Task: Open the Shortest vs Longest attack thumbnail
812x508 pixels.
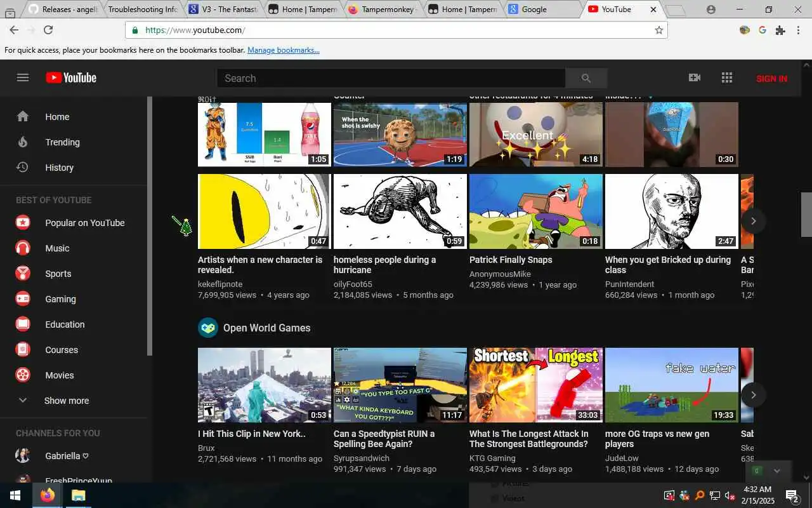Action: 536,385
